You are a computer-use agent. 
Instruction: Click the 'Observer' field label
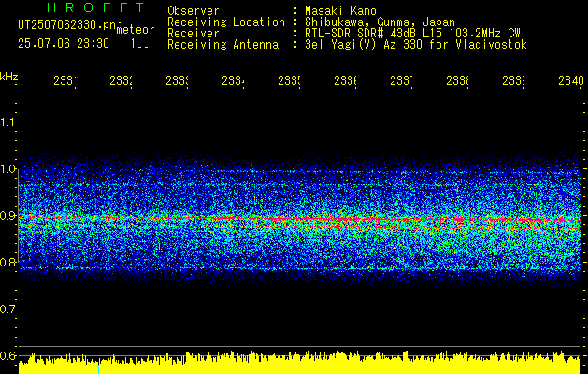click(x=194, y=10)
